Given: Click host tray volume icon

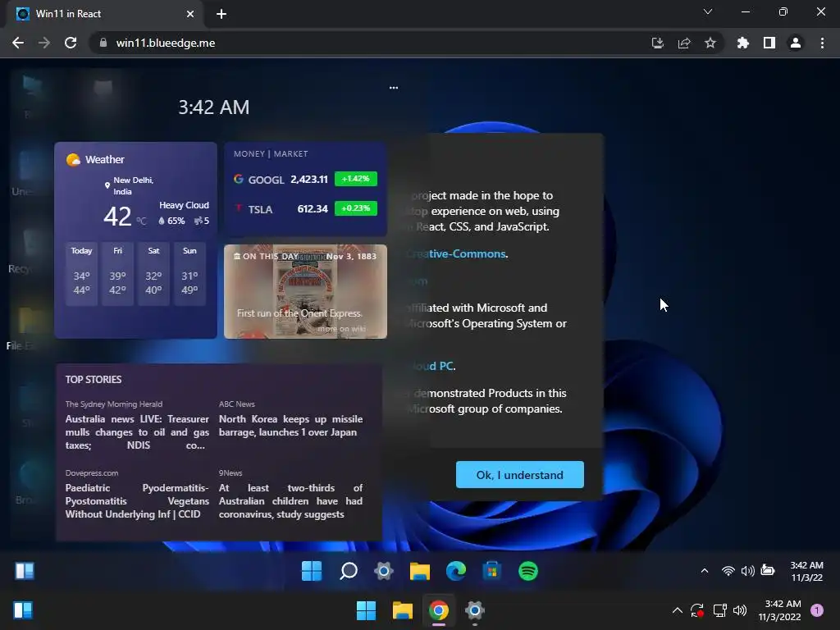Looking at the screenshot, I should pyautogui.click(x=740, y=610).
